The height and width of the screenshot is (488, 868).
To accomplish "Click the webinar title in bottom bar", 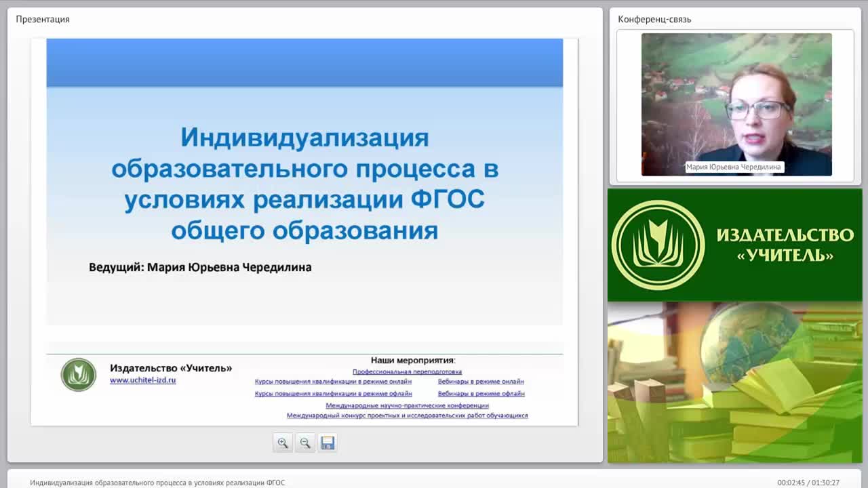I will [157, 483].
